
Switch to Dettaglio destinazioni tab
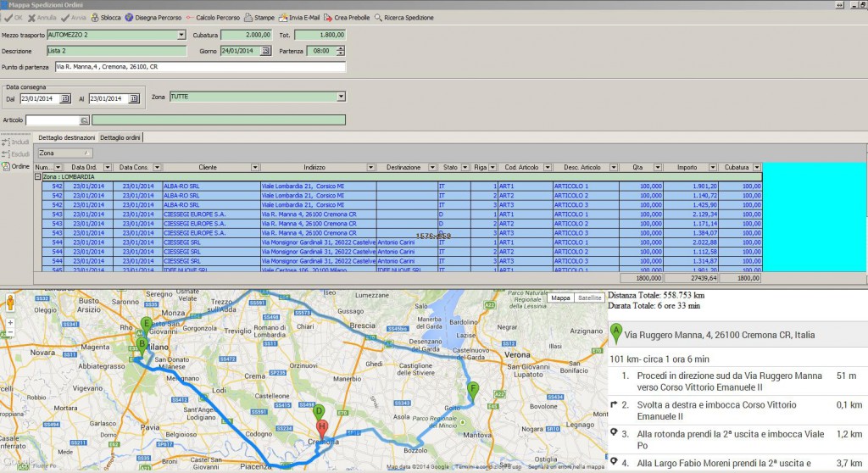pos(66,137)
